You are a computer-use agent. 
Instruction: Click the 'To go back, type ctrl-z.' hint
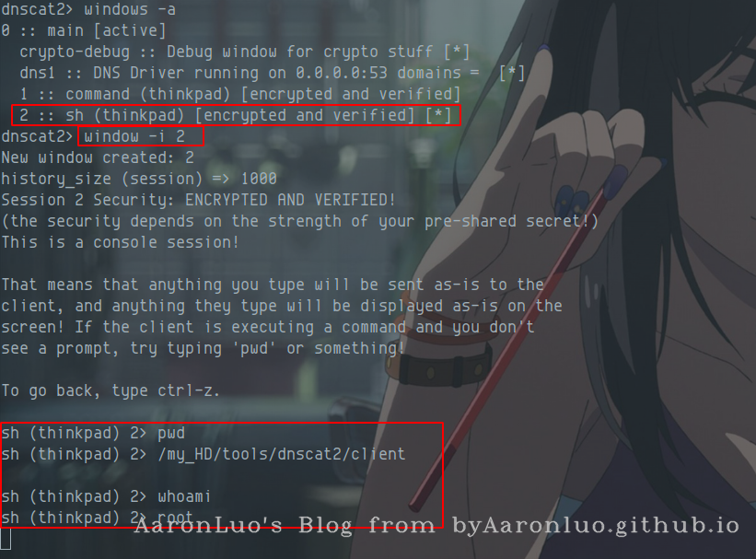tap(110, 390)
